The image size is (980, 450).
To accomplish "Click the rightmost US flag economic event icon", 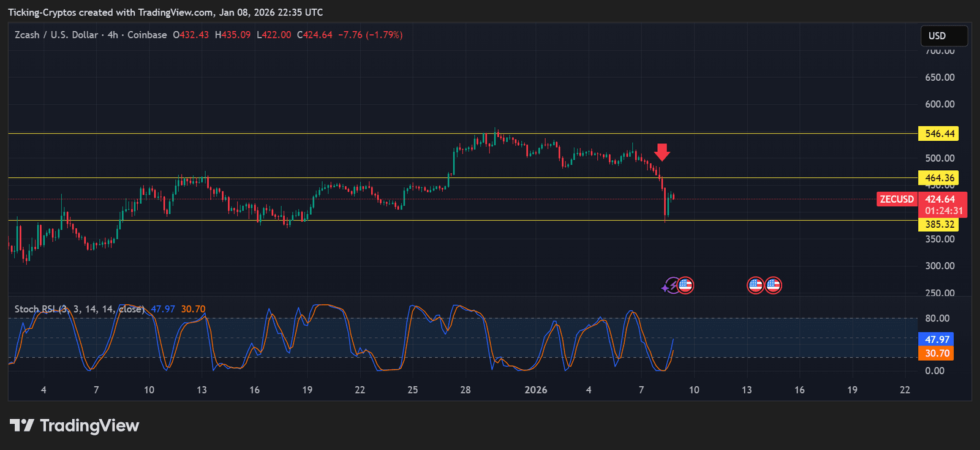I will [774, 285].
